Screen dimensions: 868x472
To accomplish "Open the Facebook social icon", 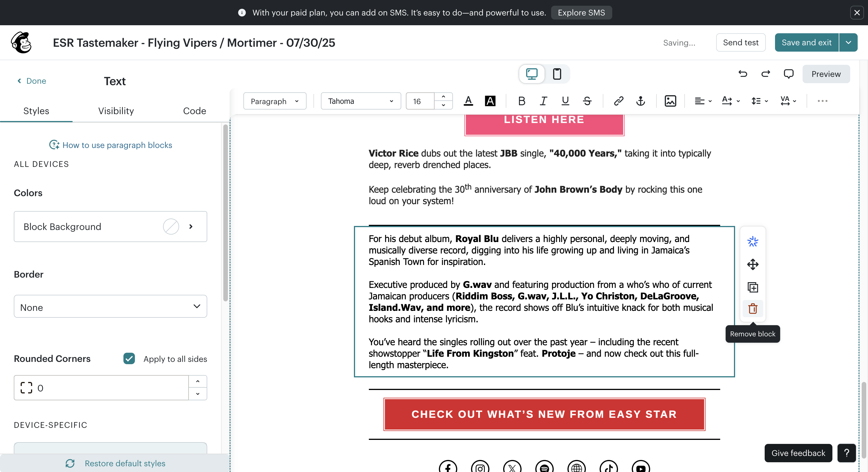I will pos(448,466).
